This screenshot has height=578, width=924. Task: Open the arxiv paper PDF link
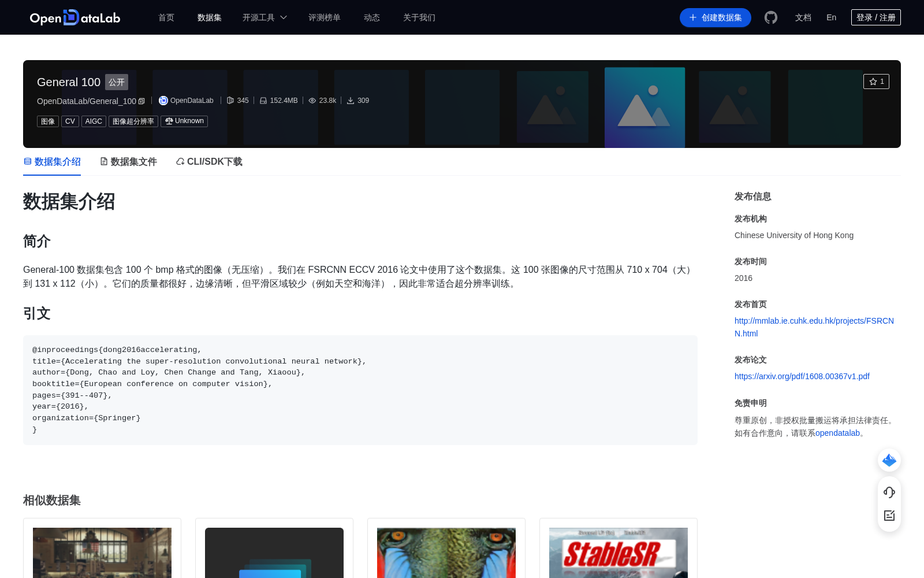tap(802, 376)
